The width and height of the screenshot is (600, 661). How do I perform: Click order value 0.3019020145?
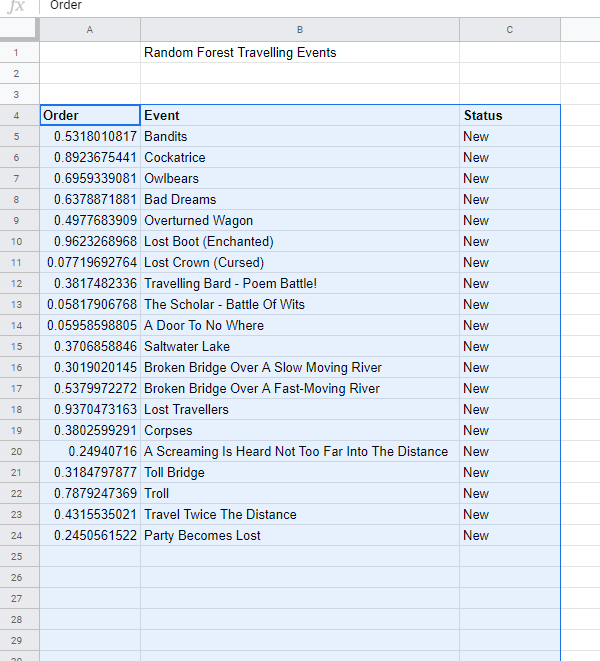click(x=90, y=368)
